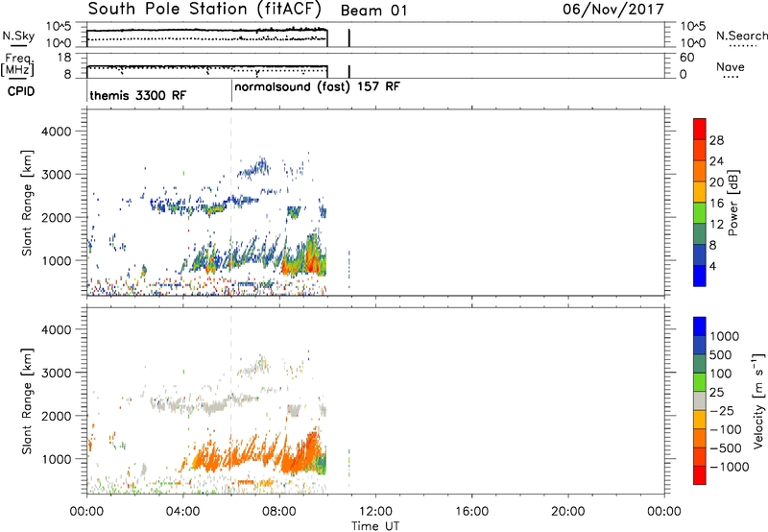Click the '25' label on the Velocity colorbar
This screenshot has width=768, height=532.
716,393
